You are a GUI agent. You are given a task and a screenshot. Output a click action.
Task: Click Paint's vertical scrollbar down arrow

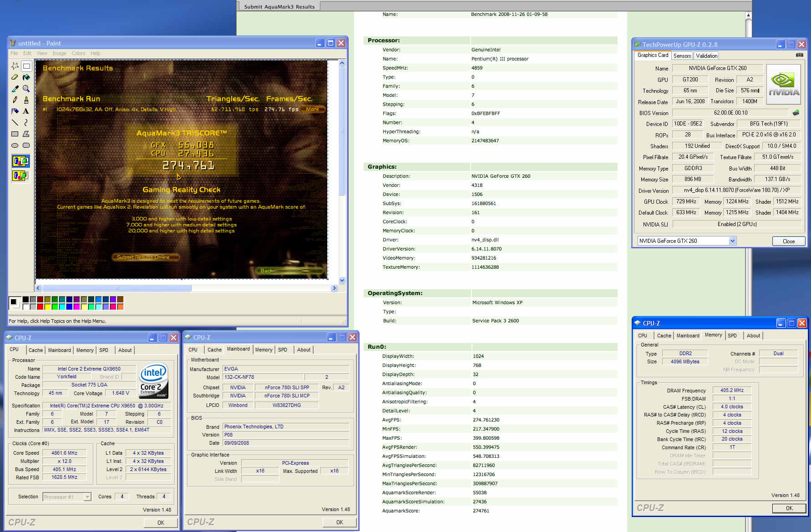[342, 281]
